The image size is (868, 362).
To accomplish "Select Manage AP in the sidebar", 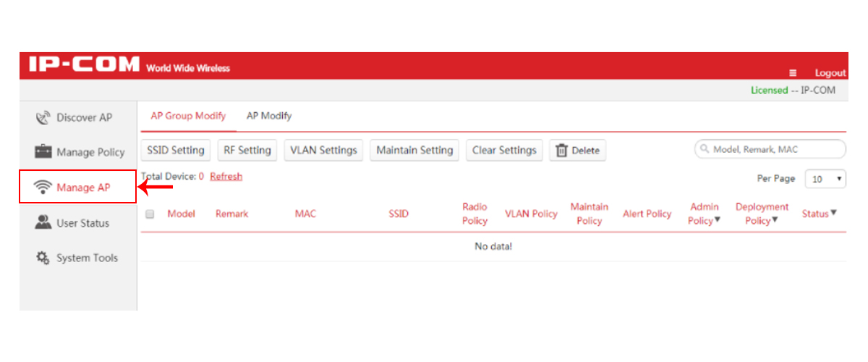I will click(78, 188).
